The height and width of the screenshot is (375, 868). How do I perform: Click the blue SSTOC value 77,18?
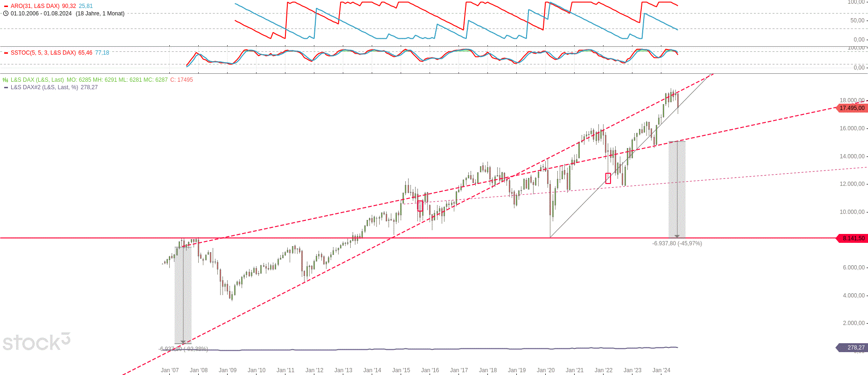coord(102,53)
